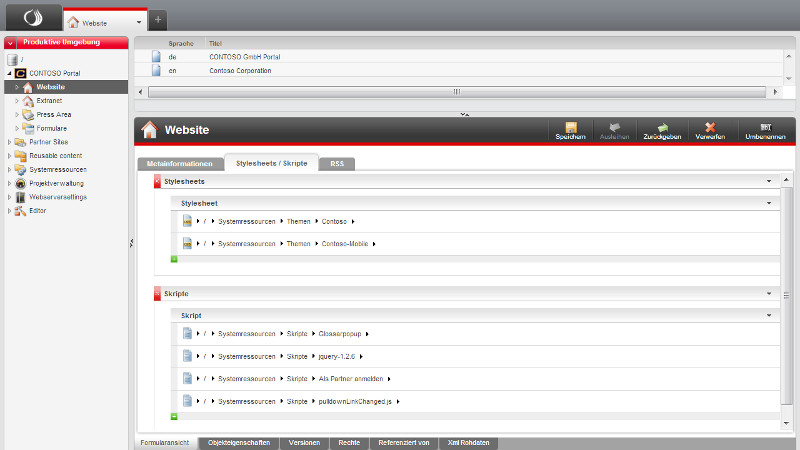Click the green add icon below Skripte list
This screenshot has width=800, height=450.
(174, 416)
